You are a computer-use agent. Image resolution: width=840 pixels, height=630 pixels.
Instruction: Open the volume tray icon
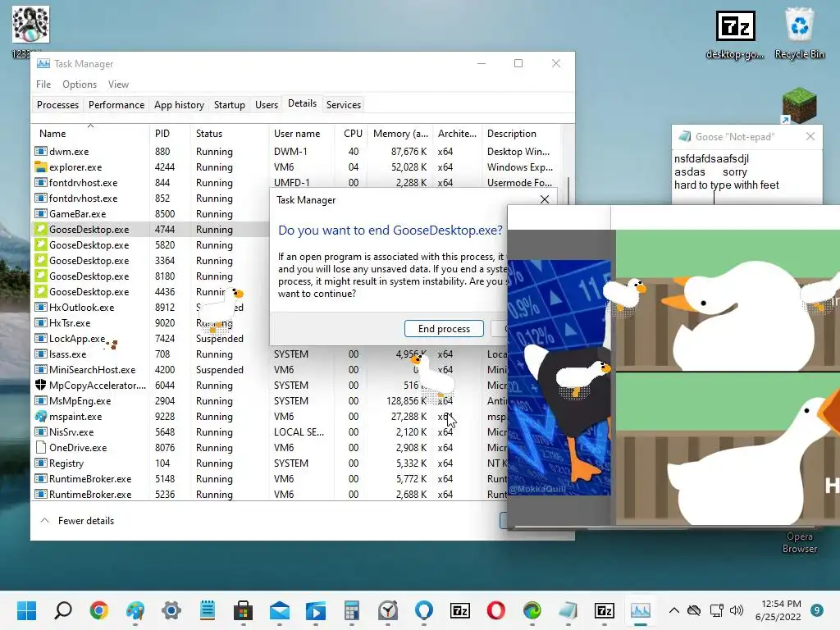pos(737,610)
